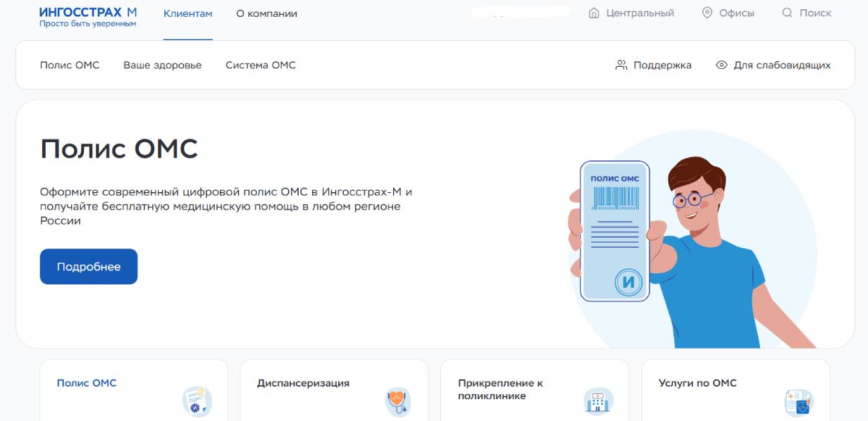Click the document icon on Полис ОМС card

(197, 401)
